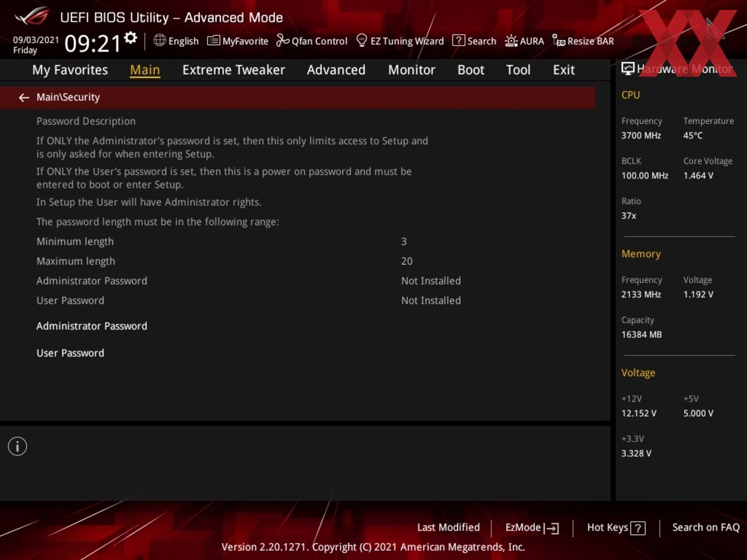Screen dimensions: 747x560
Task: Open the clock settings gear icon
Action: click(131, 38)
